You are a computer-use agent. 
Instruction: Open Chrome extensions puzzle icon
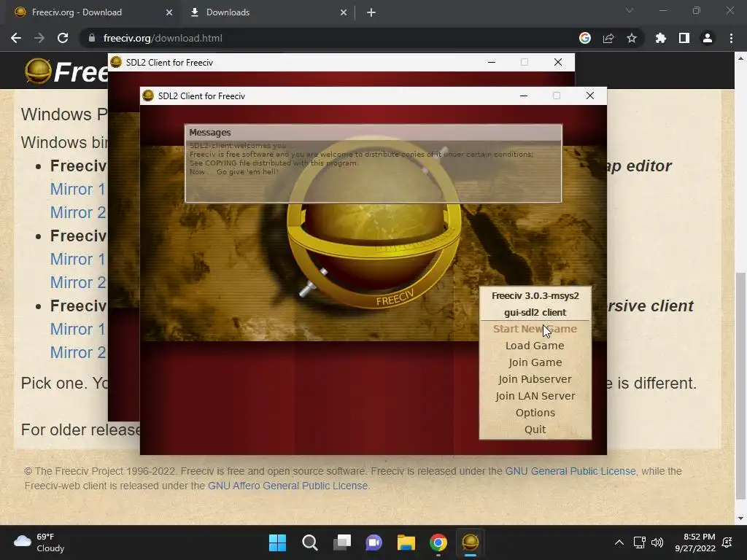[x=661, y=38]
